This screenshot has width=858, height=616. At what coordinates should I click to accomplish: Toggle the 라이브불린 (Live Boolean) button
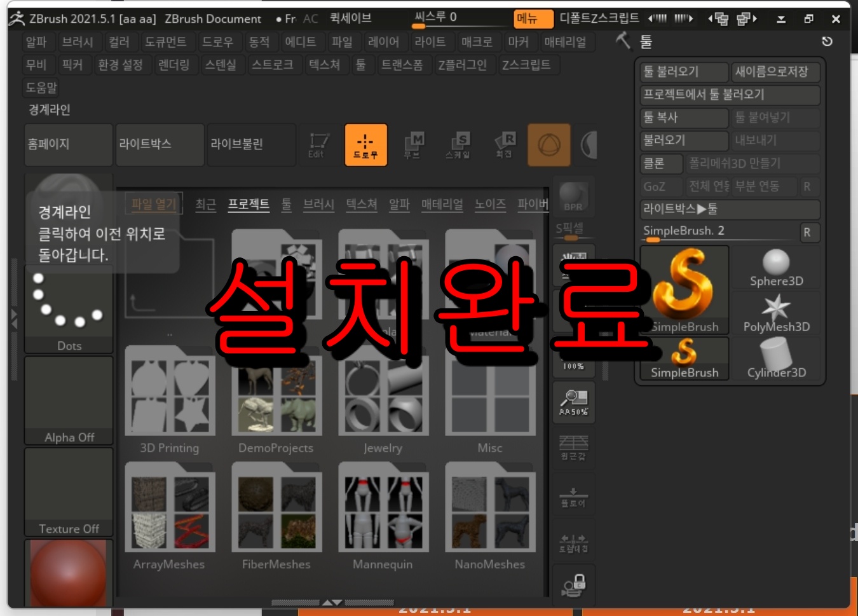250,145
